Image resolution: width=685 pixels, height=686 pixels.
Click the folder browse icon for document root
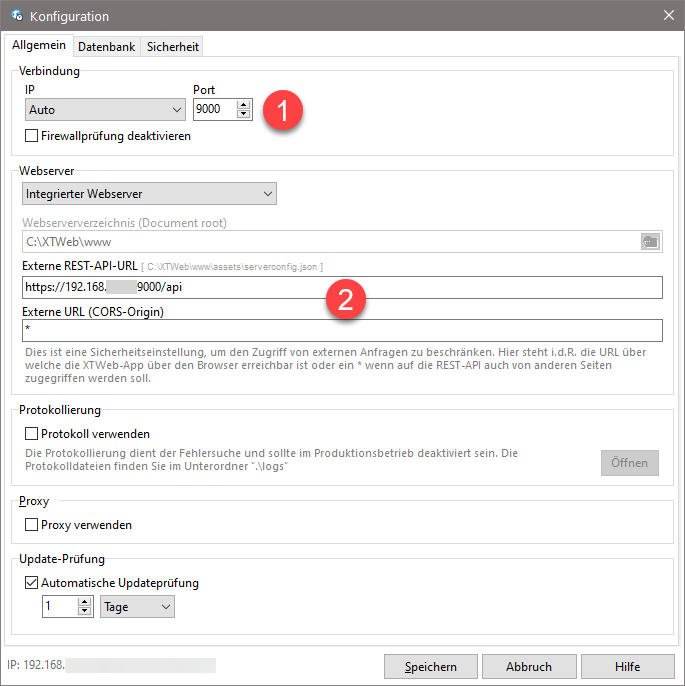click(650, 241)
